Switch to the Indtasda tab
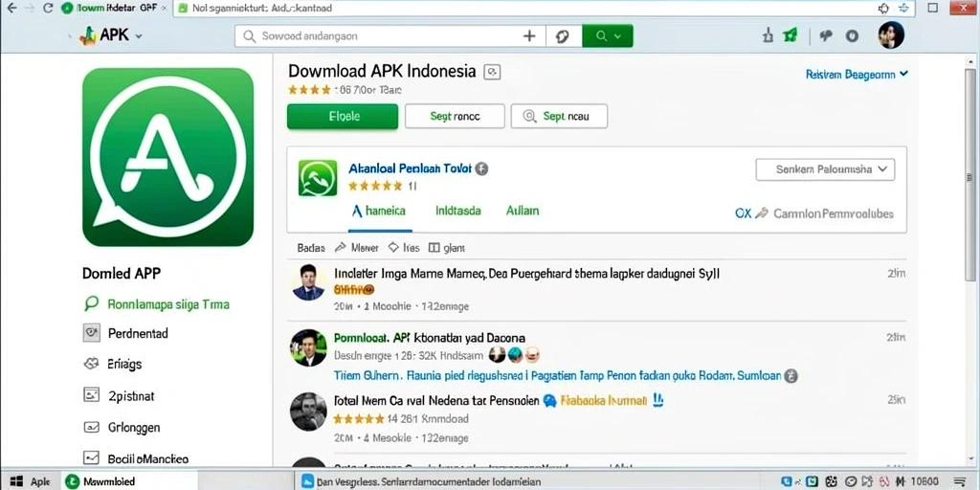 [x=458, y=212]
